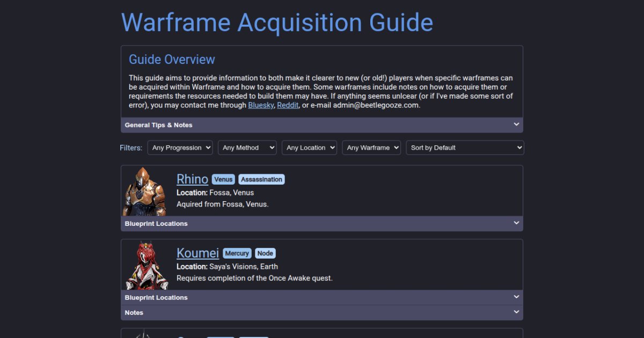Click Koumei's portrait thumbnail
Screen dimensions: 644x338
point(146,265)
